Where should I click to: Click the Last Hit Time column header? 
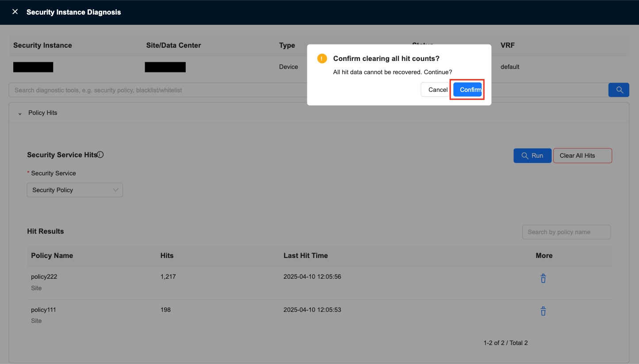tap(306, 256)
